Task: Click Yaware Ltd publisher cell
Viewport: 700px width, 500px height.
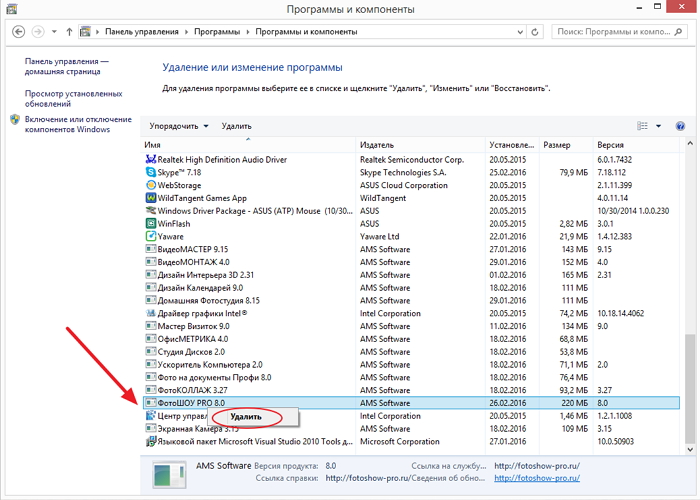Action: [x=379, y=237]
